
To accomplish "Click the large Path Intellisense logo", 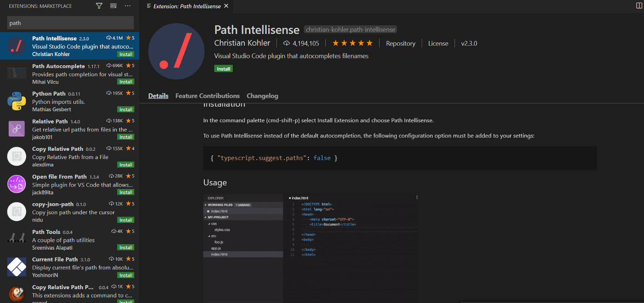I will coord(176,51).
